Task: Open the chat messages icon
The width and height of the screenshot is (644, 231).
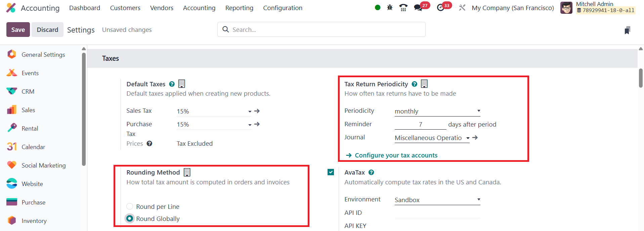Action: click(x=418, y=7)
